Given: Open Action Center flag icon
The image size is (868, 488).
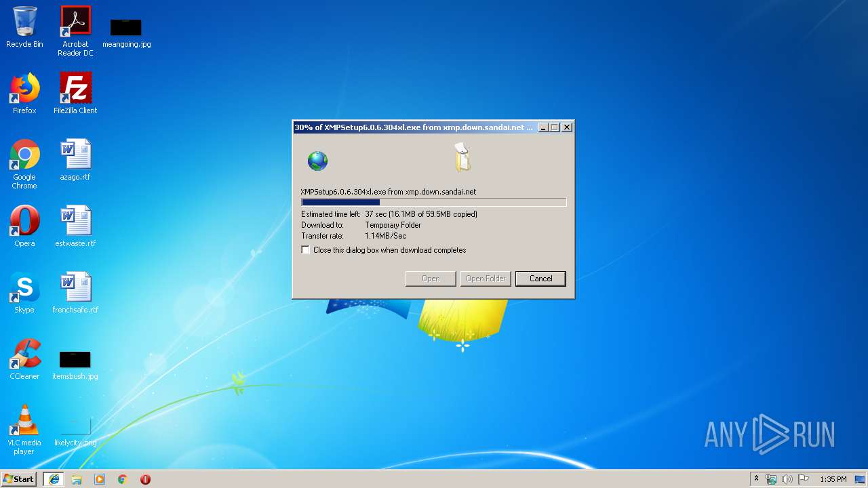Looking at the screenshot, I should (804, 479).
